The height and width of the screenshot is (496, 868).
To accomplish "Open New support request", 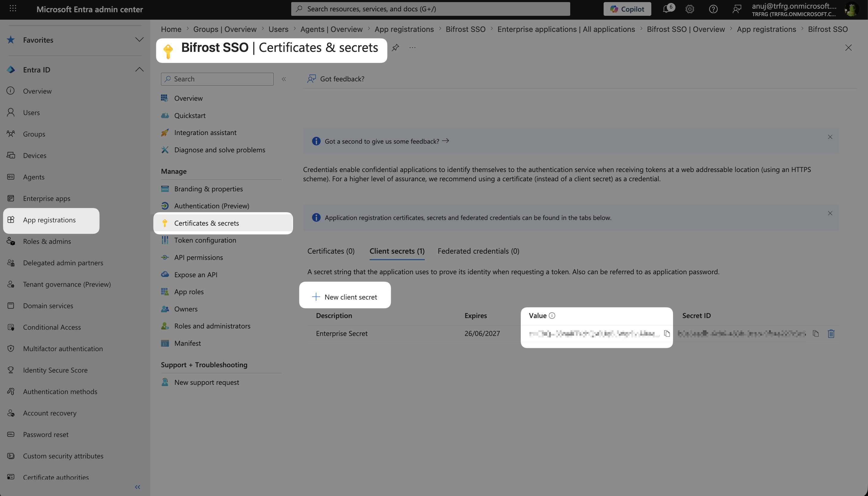I will coord(207,382).
